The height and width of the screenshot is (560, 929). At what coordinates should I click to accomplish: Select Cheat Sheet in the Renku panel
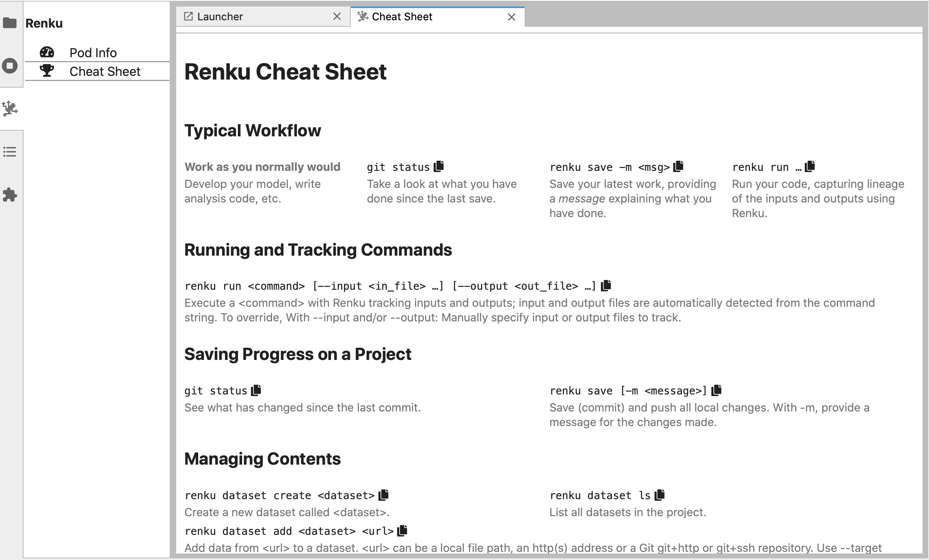tap(105, 71)
